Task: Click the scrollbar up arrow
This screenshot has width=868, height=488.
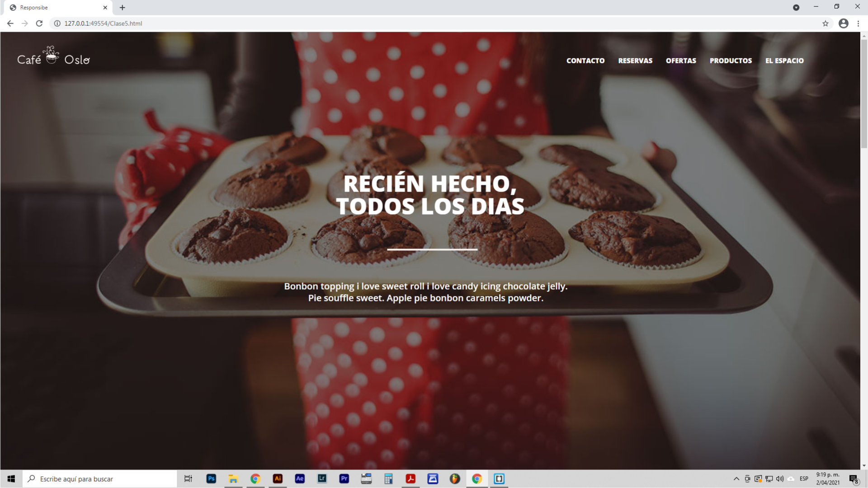Action: click(864, 35)
